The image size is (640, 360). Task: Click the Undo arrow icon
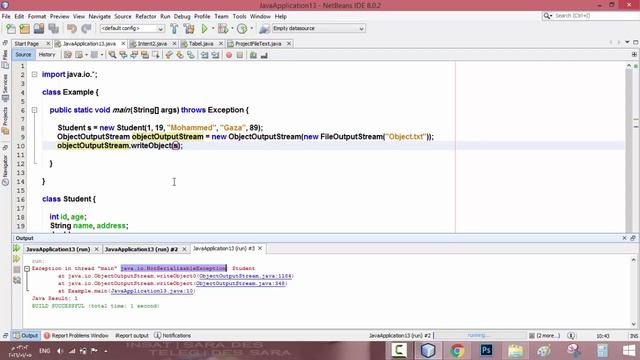pyautogui.click(x=72, y=29)
